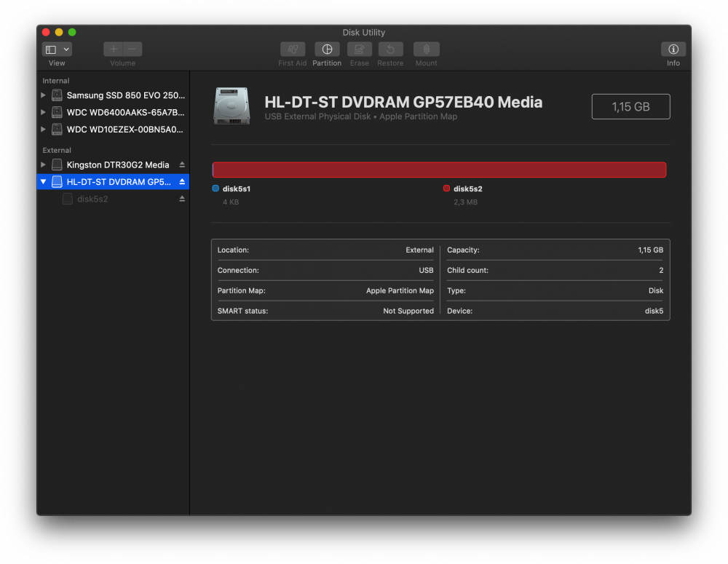
Task: Select the disk5s2 volume in sidebar
Action: (113, 199)
